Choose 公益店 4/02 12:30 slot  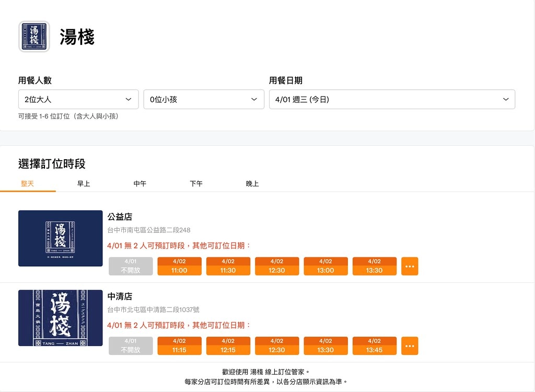pyautogui.click(x=277, y=266)
